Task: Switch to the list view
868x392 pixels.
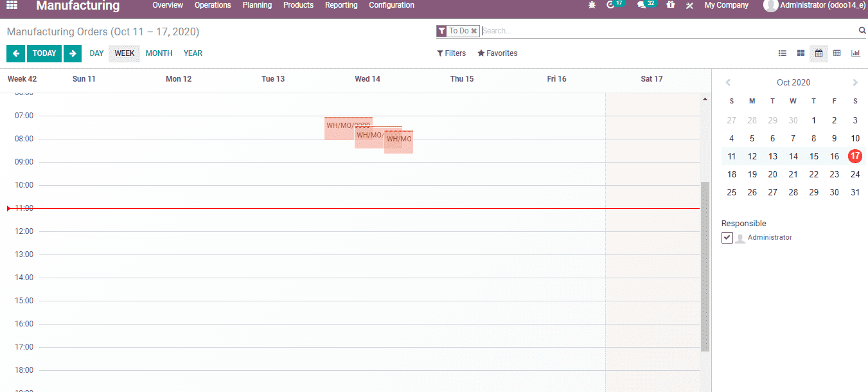Action: (782, 53)
